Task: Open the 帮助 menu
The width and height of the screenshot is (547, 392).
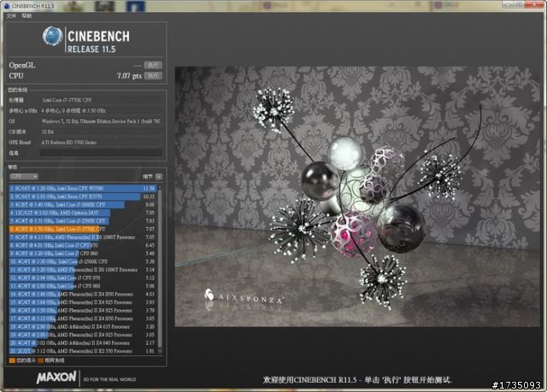Action: point(26,16)
